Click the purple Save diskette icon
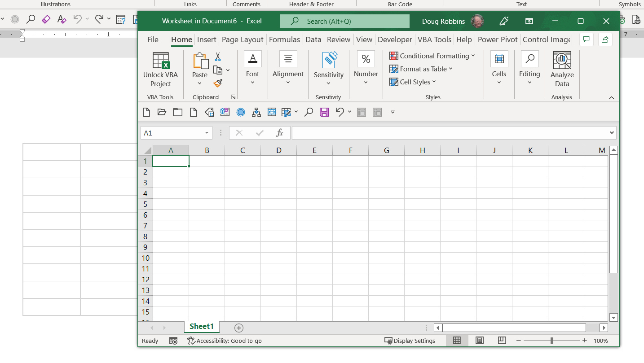This screenshot has width=644, height=363. click(324, 112)
